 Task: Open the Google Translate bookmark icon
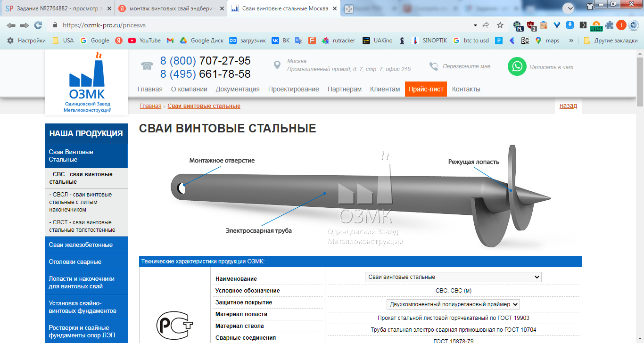pos(298,41)
